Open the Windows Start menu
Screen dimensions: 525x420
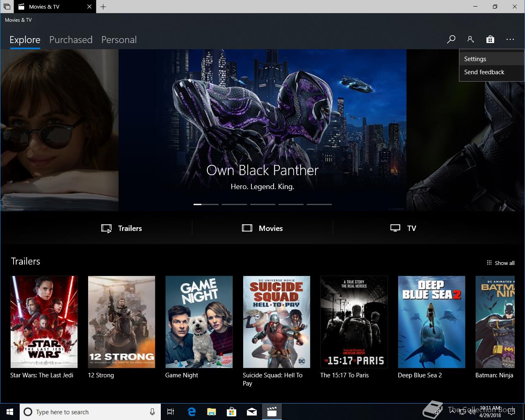(x=10, y=412)
